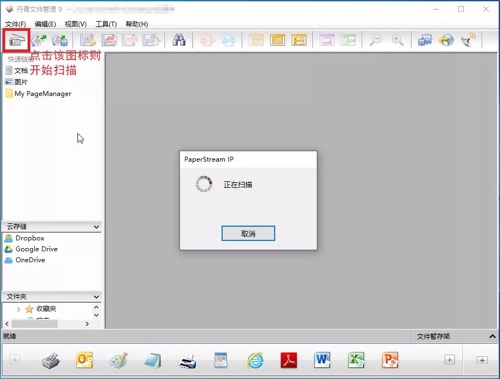Image resolution: width=500 pixels, height=379 pixels.
Task: Click the folder tree horizontal scroll right arrow
Action: coord(87,324)
